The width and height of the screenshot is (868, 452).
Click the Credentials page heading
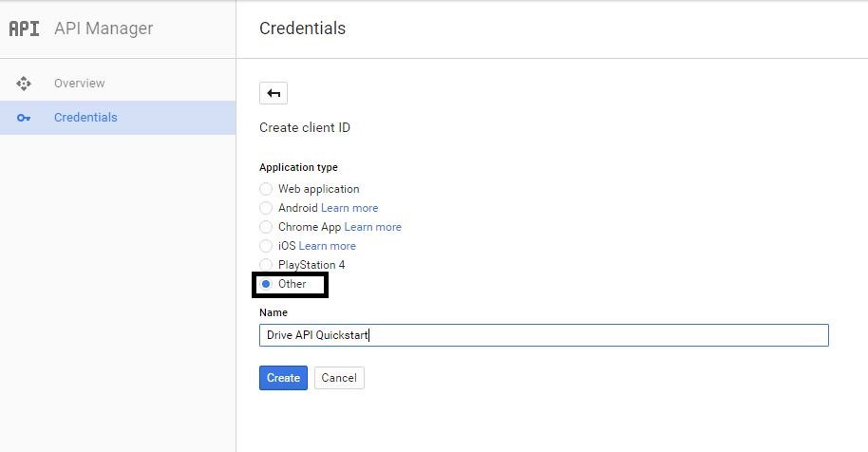coord(302,28)
